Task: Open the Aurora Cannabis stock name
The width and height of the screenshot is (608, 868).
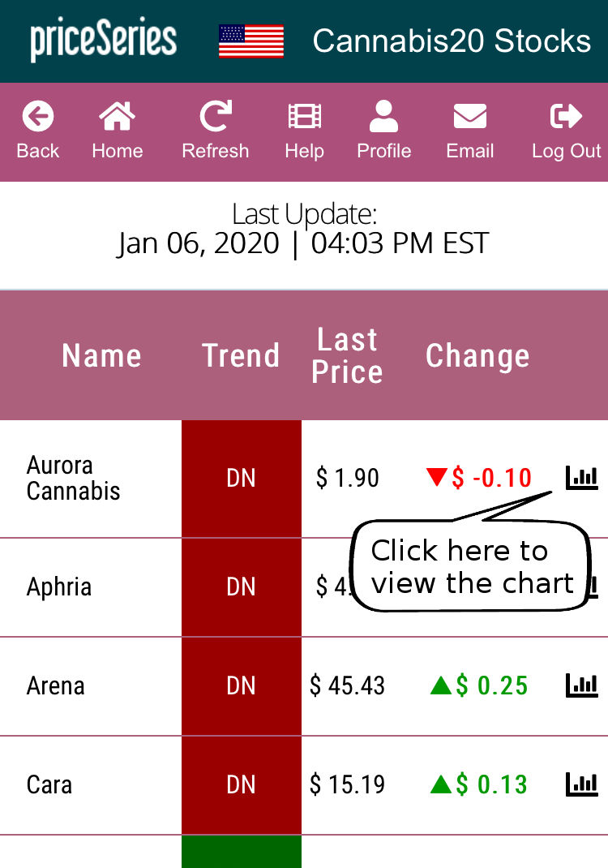Action: [x=73, y=478]
